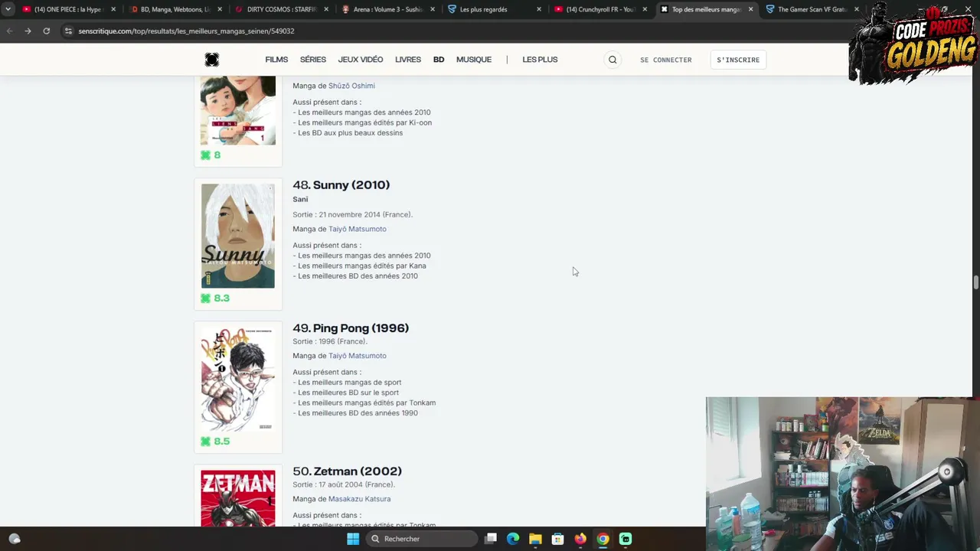The height and width of the screenshot is (551, 980).
Task: Open the tab list dropdown arrow
Action: 8,9
